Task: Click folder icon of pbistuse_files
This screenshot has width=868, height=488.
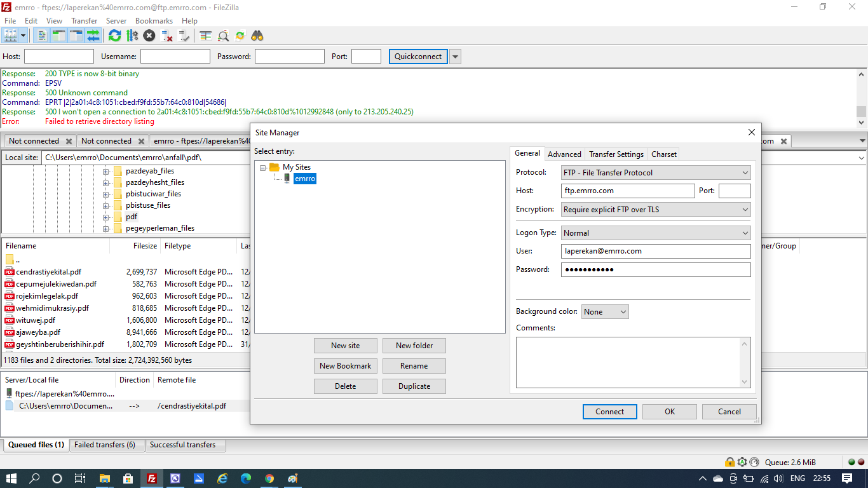Action: [118, 205]
